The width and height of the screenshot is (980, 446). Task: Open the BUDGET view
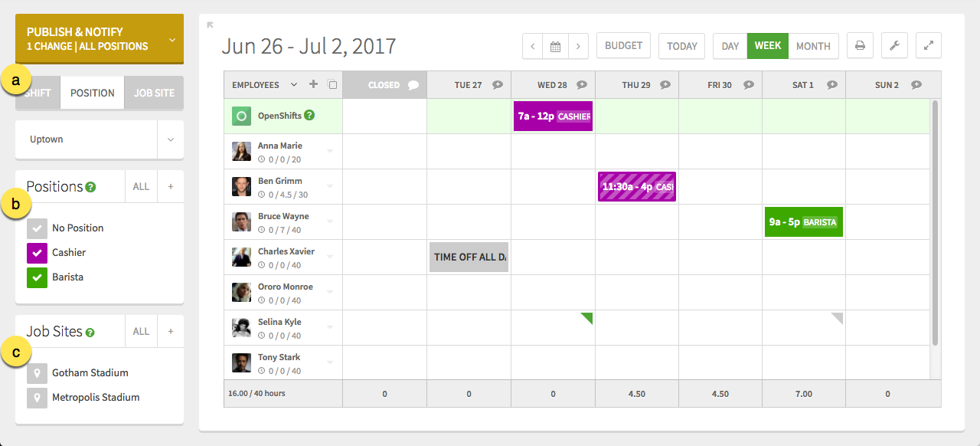(x=622, y=45)
